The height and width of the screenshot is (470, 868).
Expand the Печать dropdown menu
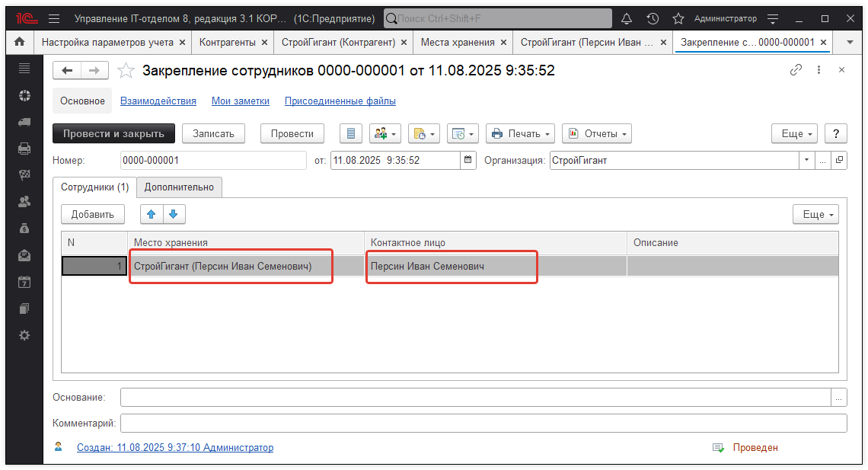coord(522,133)
